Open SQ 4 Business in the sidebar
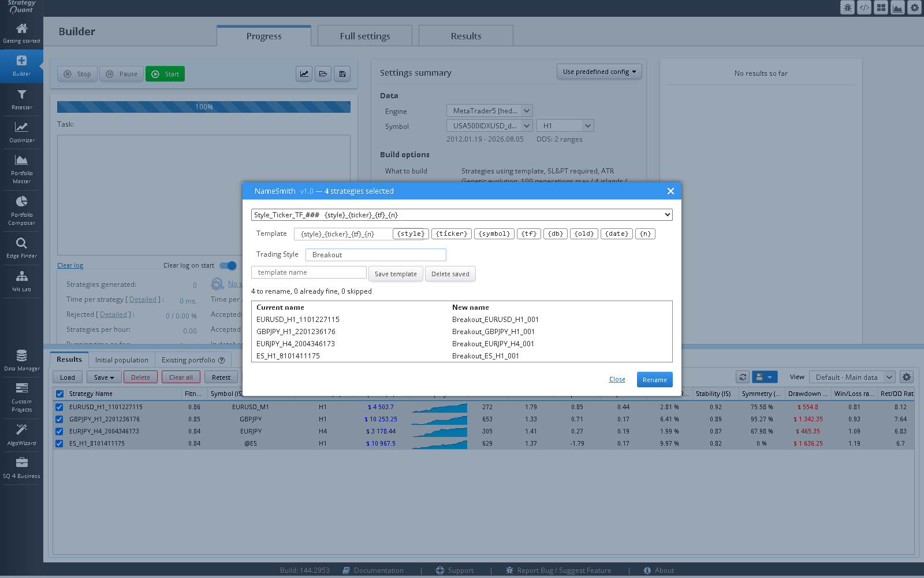 [x=21, y=468]
